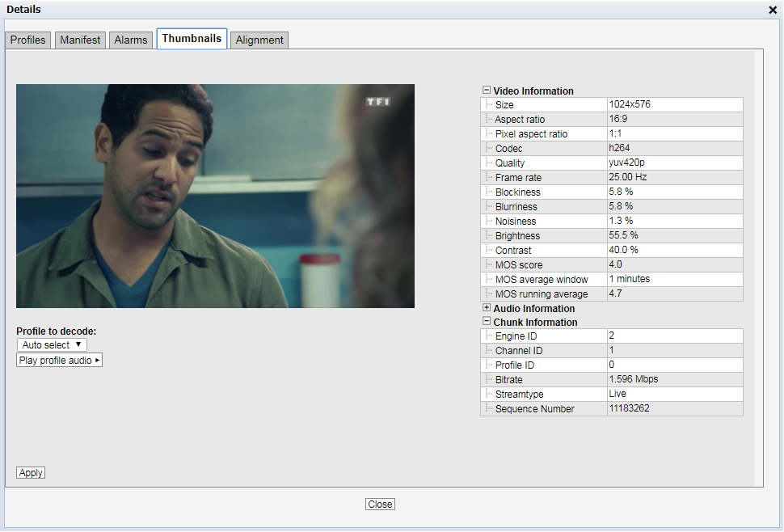Click the Pixel aspect ratio row label
The image size is (784, 532).
click(531, 134)
